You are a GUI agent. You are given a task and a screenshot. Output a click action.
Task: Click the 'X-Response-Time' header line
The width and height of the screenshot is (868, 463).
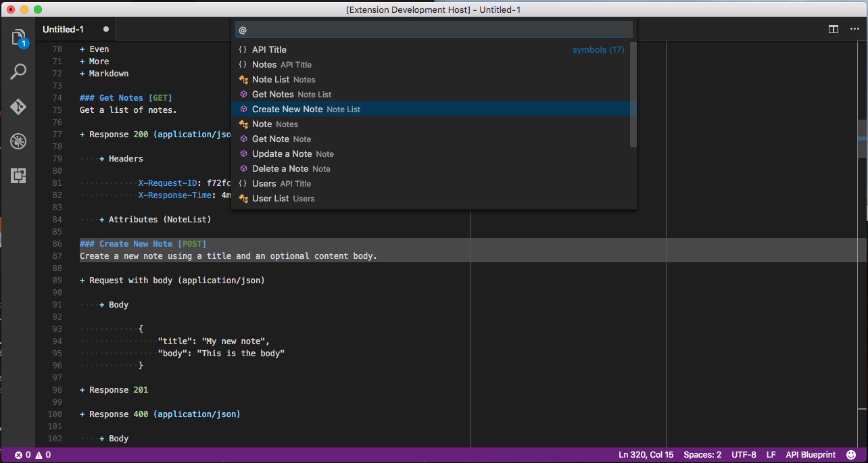pos(185,195)
